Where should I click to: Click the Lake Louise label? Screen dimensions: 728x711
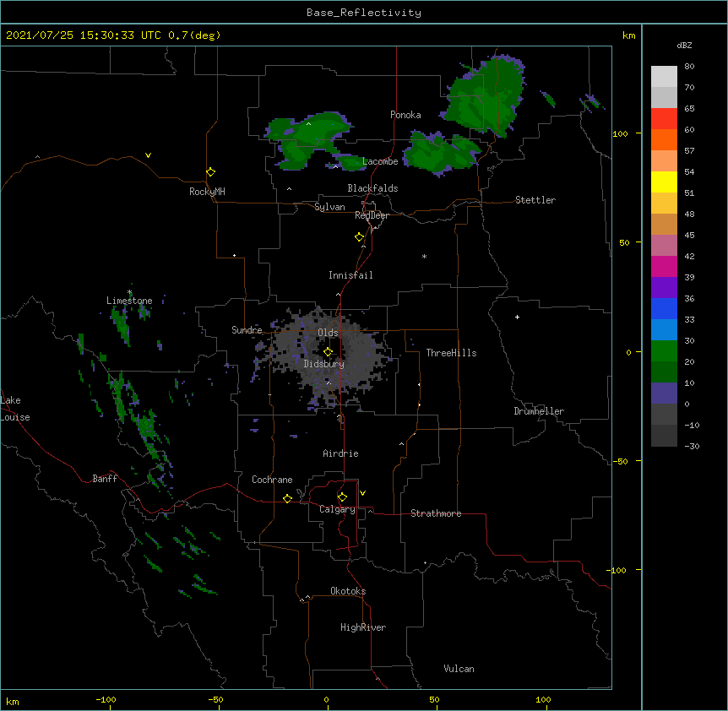pos(15,409)
